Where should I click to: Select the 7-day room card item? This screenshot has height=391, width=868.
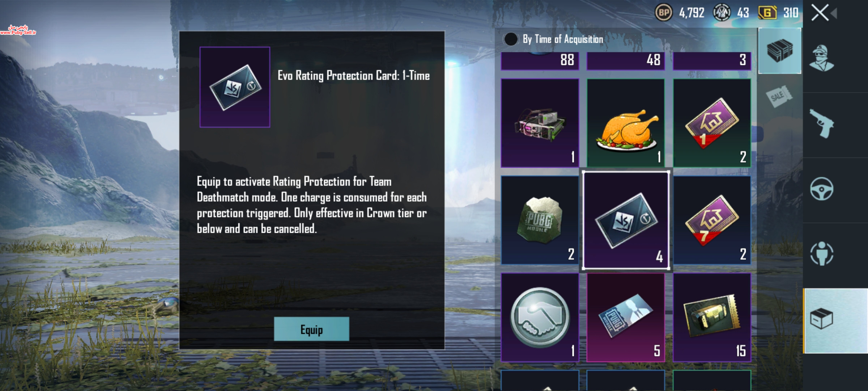(712, 220)
